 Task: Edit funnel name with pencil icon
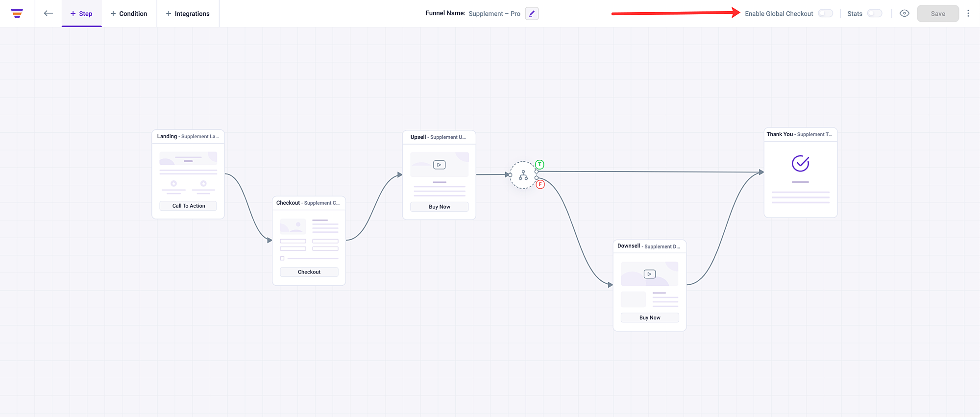pos(532,14)
